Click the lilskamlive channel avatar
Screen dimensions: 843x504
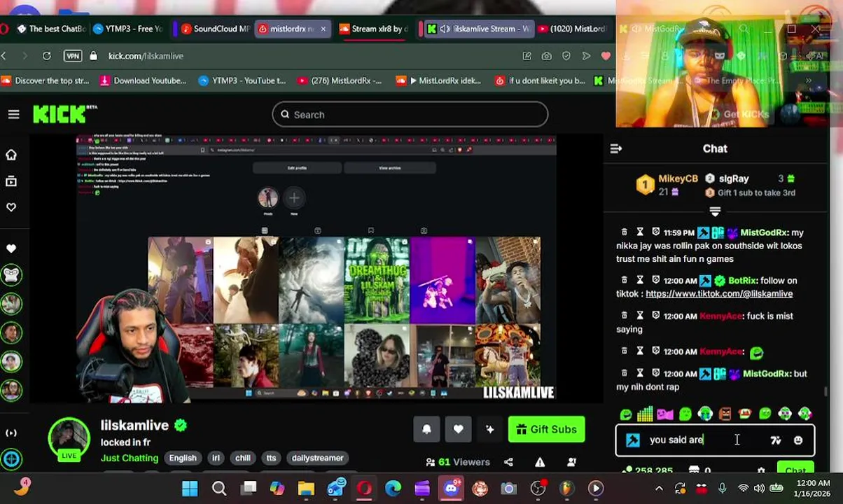click(x=69, y=438)
